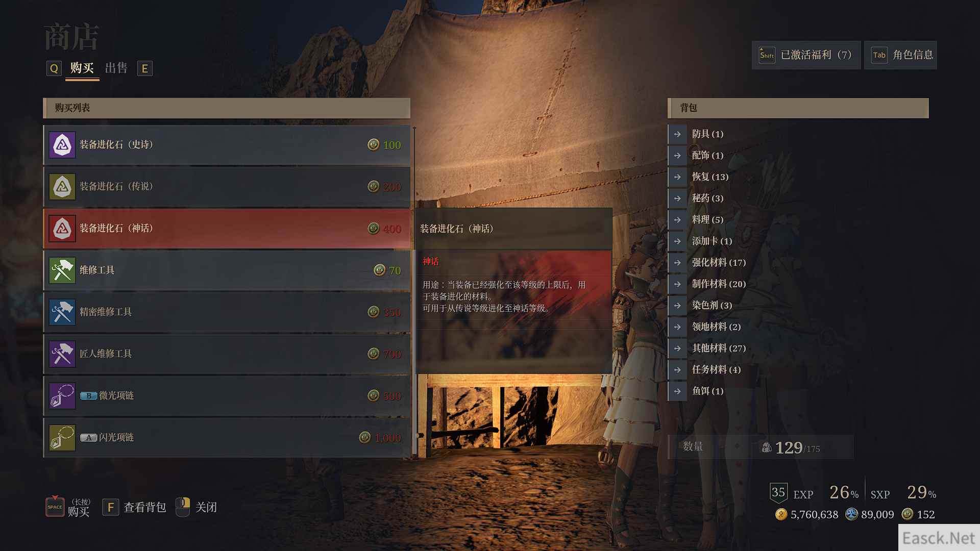
Task: Click the 闪光项链 necklace icon
Action: [x=62, y=438]
